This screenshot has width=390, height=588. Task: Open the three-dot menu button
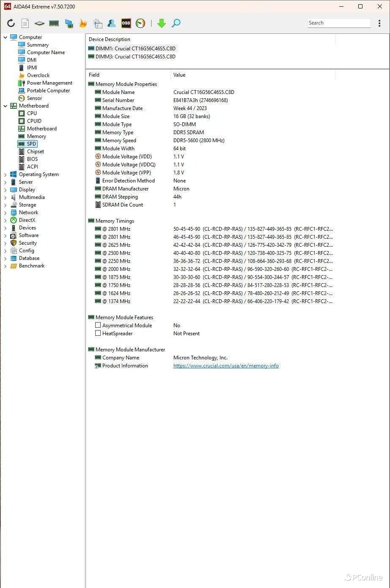coord(379,23)
